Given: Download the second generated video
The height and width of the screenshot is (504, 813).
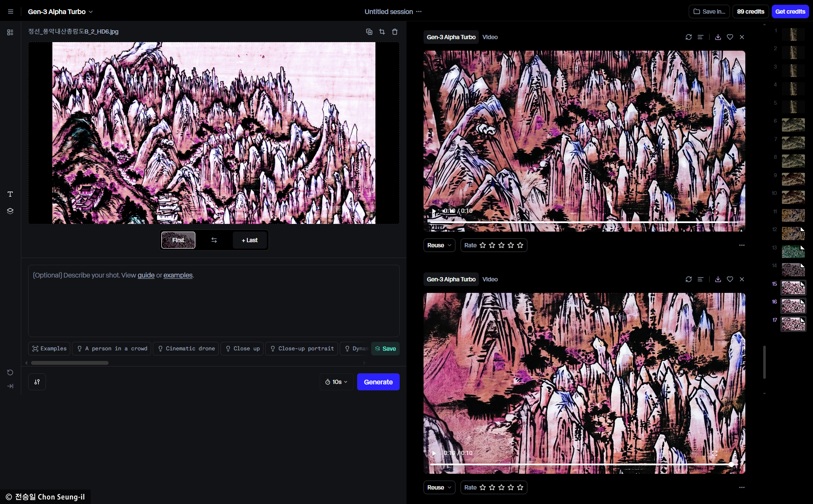Looking at the screenshot, I should coord(718,279).
